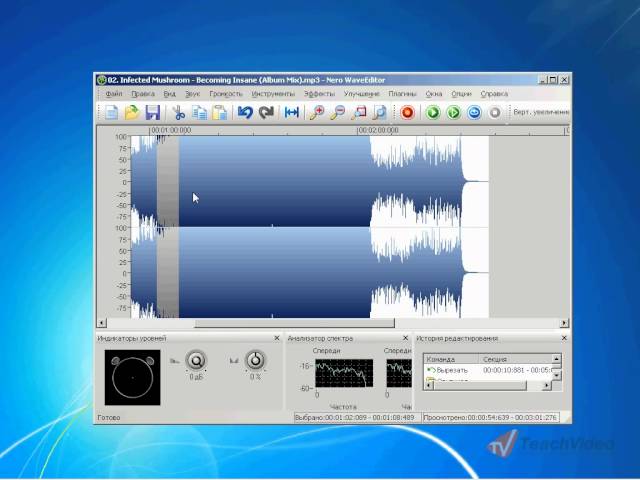Click the open file folder icon

coord(132,113)
